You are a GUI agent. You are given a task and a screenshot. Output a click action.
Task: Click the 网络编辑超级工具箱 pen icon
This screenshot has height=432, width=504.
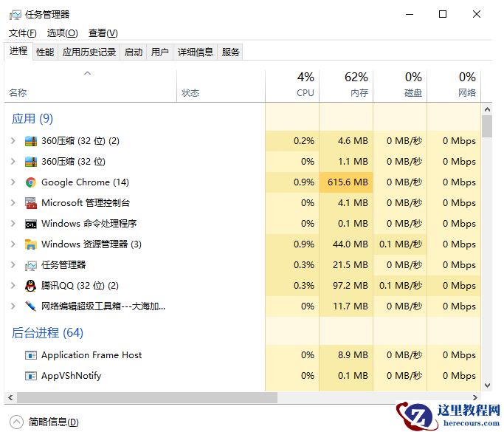(x=31, y=306)
